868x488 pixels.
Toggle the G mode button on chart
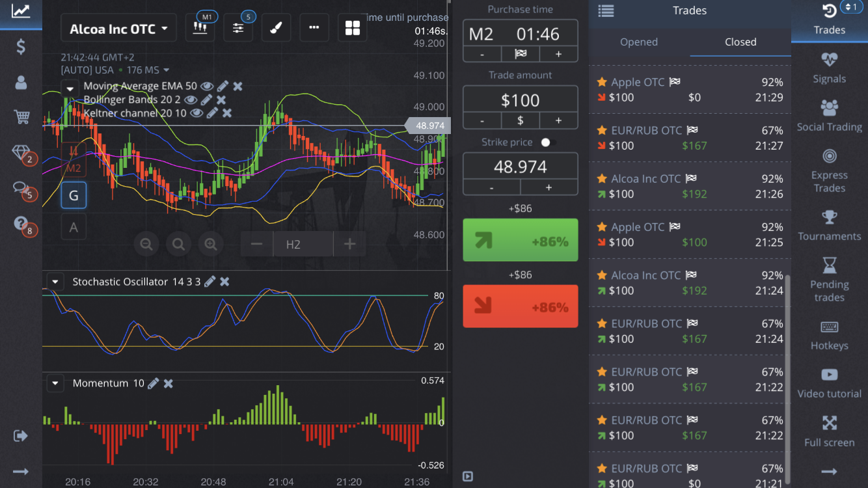[x=74, y=195]
